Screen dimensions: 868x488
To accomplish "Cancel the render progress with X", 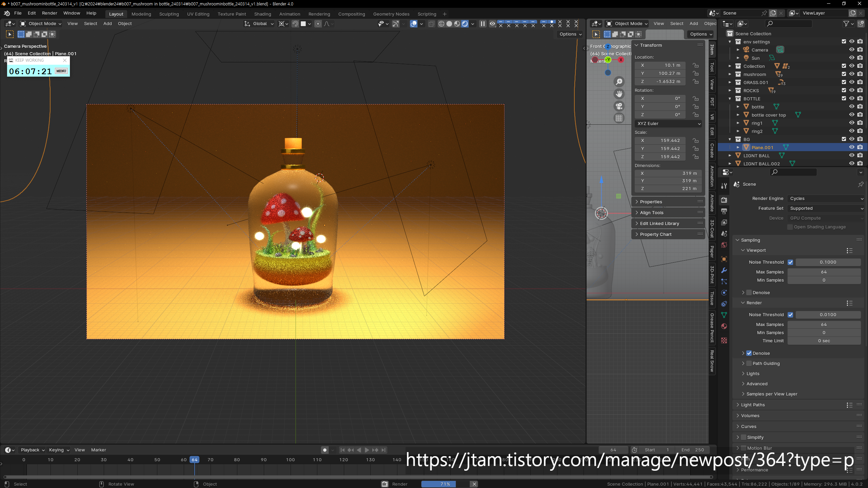I will pos(474,484).
